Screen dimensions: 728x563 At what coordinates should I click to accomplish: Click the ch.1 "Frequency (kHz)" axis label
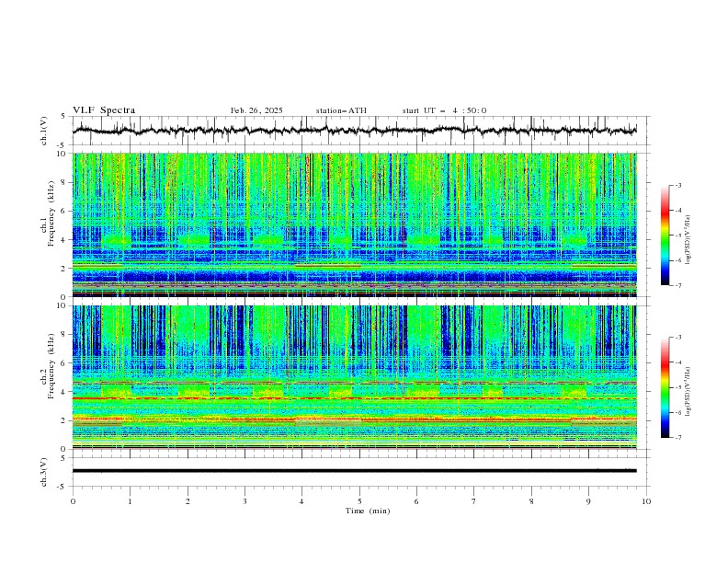coord(51,214)
